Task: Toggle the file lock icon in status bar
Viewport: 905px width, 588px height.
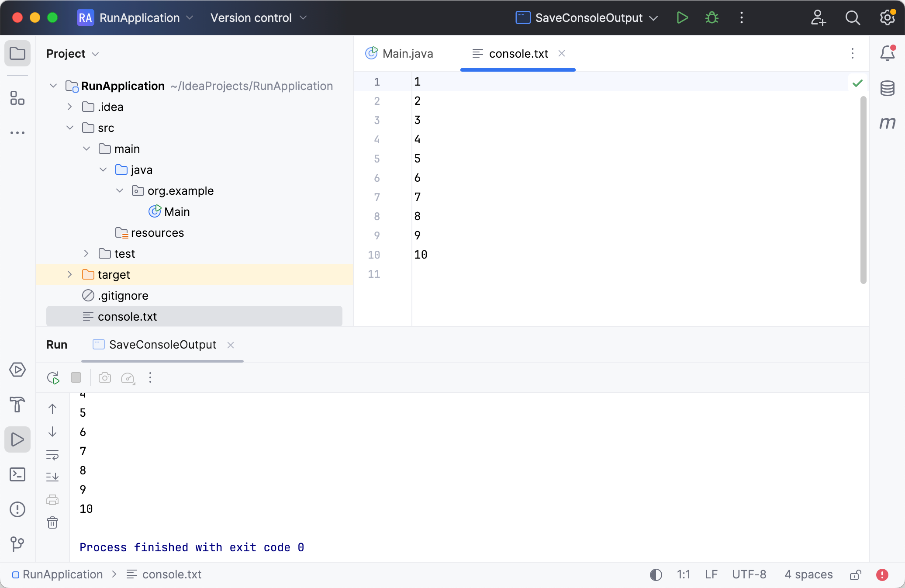Action: [855, 574]
